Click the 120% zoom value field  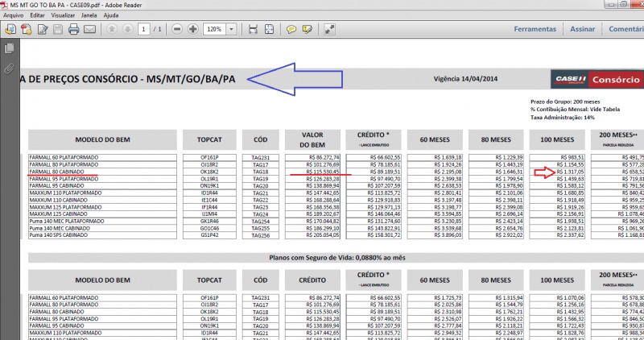(x=214, y=29)
